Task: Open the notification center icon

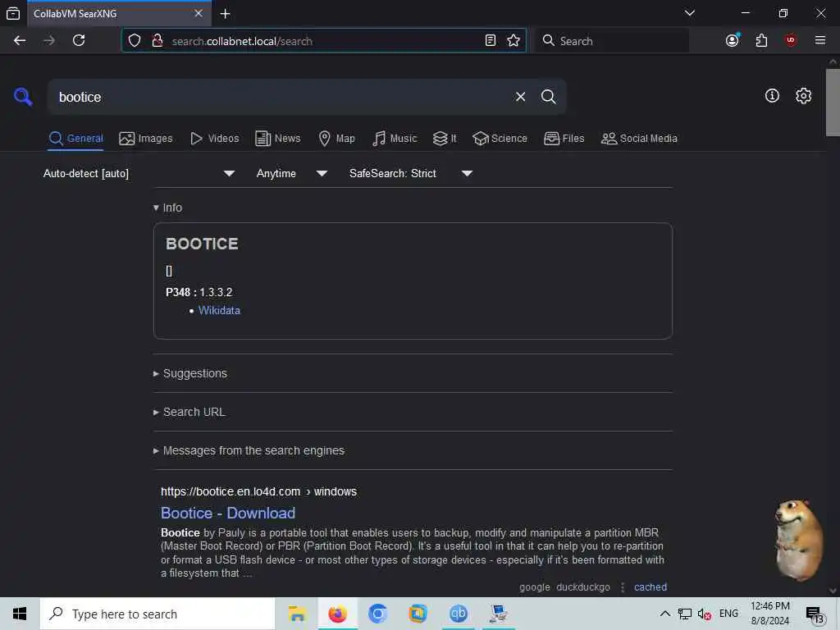Action: pos(815,615)
